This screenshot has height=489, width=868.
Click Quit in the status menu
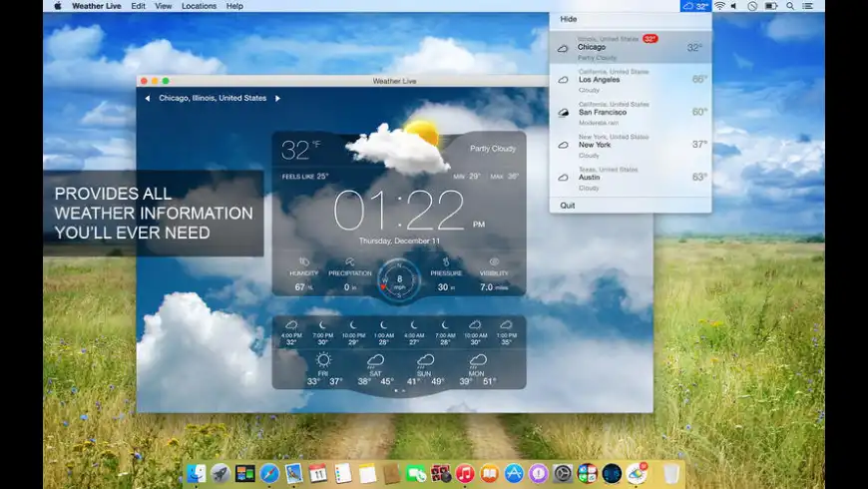click(x=568, y=206)
